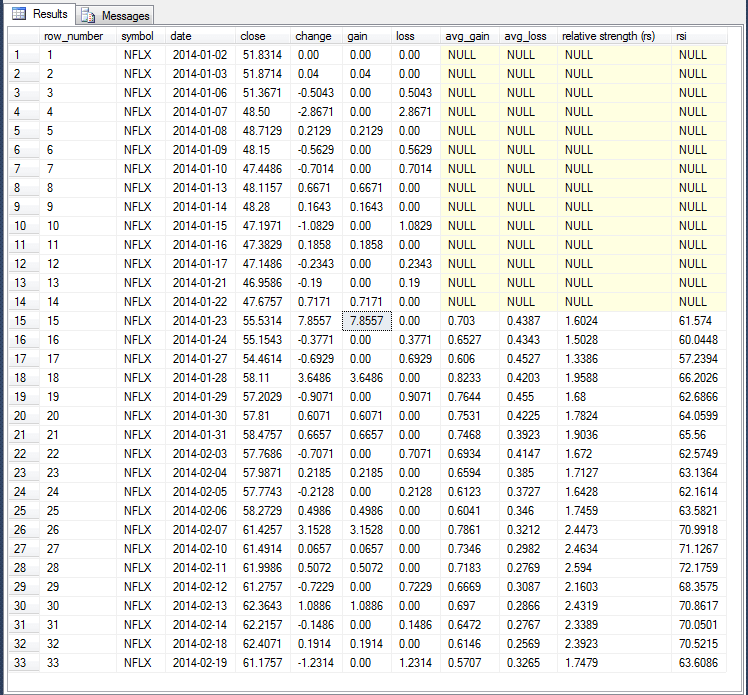This screenshot has height=695, width=748.
Task: Click loss value 1.2314
Action: click(x=416, y=663)
